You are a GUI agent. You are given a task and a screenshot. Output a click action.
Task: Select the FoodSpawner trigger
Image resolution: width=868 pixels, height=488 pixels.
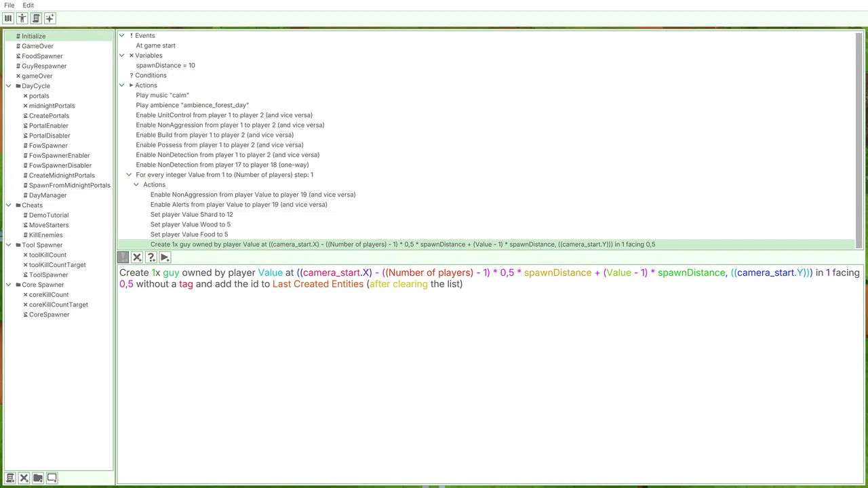point(42,56)
